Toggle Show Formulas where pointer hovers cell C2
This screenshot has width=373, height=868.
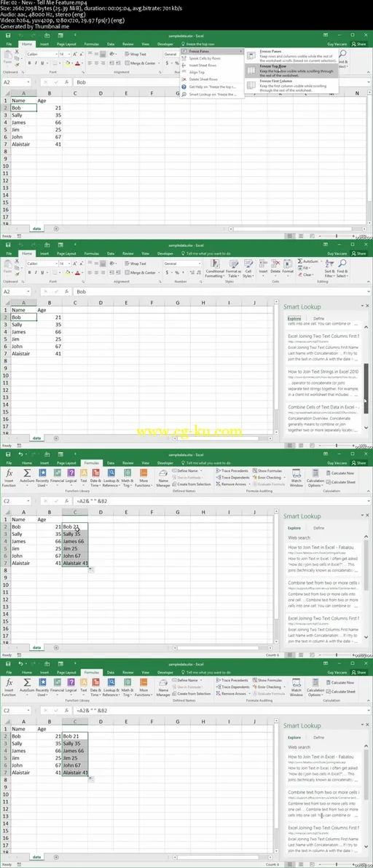coord(267,470)
